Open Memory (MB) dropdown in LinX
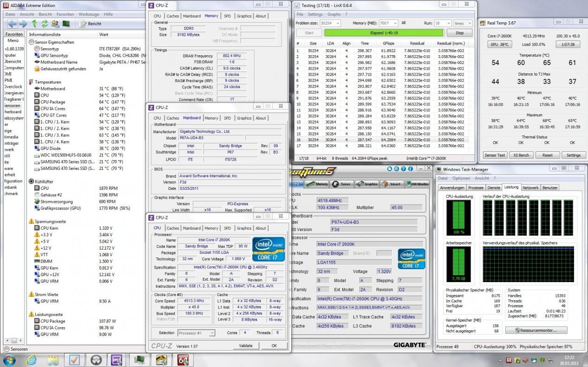The height and width of the screenshot is (367, 588). pyautogui.click(x=388, y=23)
